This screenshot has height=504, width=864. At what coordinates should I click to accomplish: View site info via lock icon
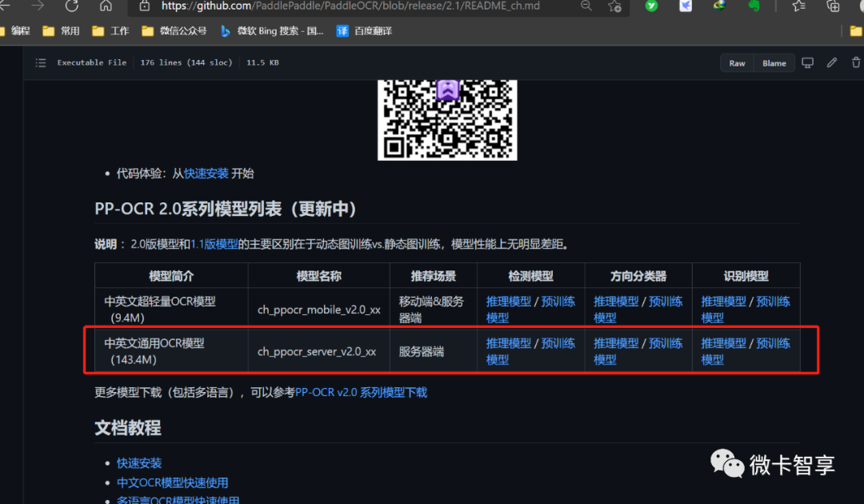point(144,6)
